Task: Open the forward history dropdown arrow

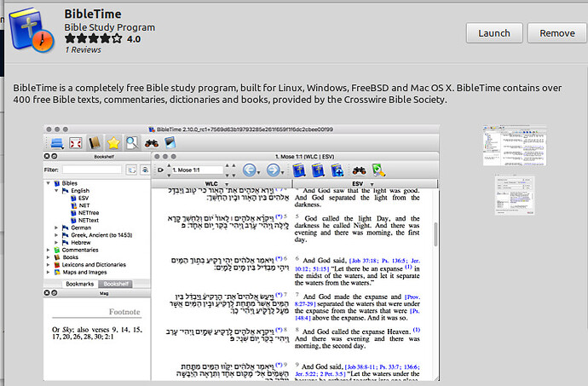Action: click(x=283, y=173)
